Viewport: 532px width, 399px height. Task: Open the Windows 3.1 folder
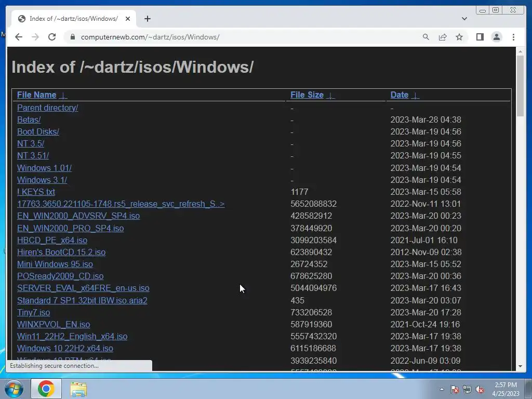[42, 180]
